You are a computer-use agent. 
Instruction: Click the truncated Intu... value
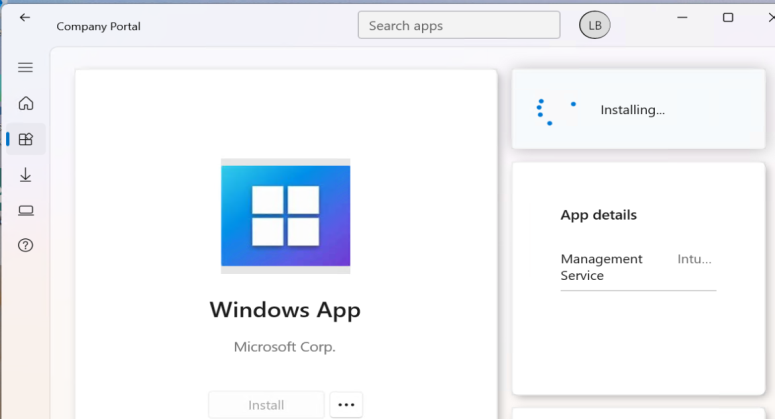coord(694,259)
